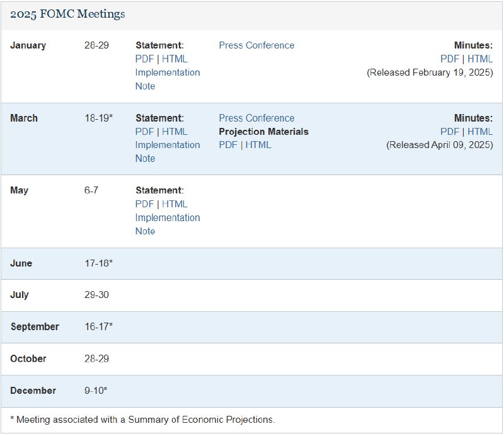
Task: Click the January "28-29" meeting dates
Action: click(x=96, y=45)
